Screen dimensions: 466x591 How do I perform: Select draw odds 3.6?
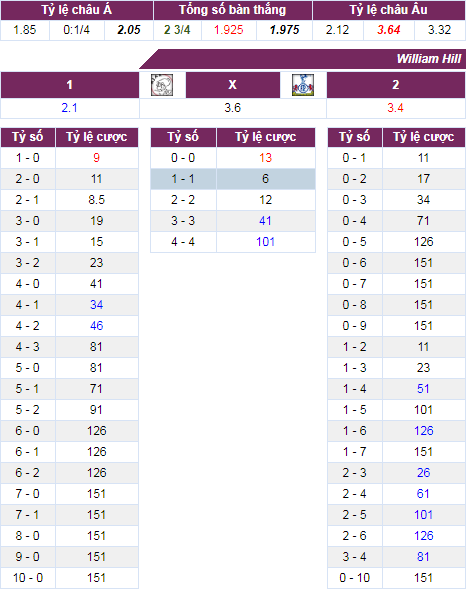[x=233, y=108]
